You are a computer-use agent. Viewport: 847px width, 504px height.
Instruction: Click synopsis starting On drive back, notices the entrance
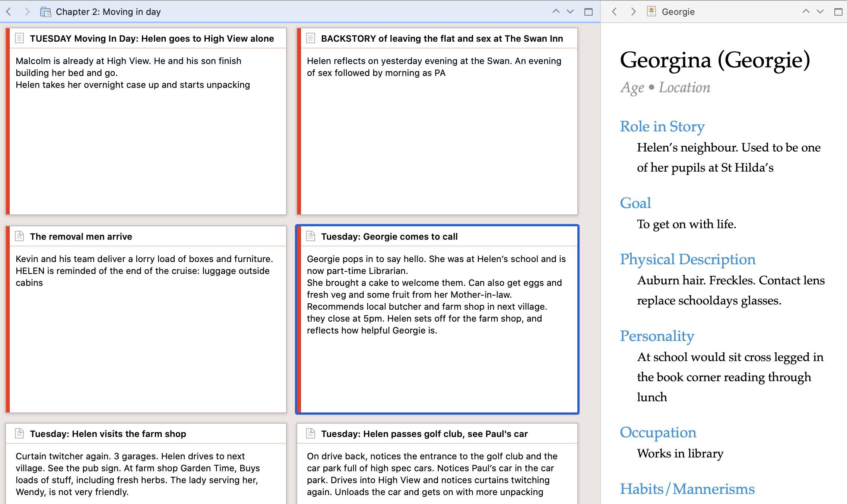click(432, 474)
